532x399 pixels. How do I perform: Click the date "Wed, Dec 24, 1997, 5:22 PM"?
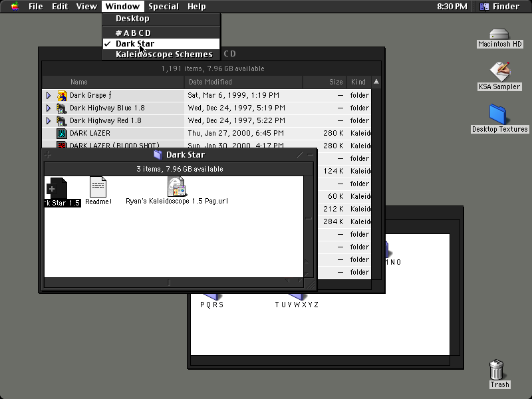[237, 120]
